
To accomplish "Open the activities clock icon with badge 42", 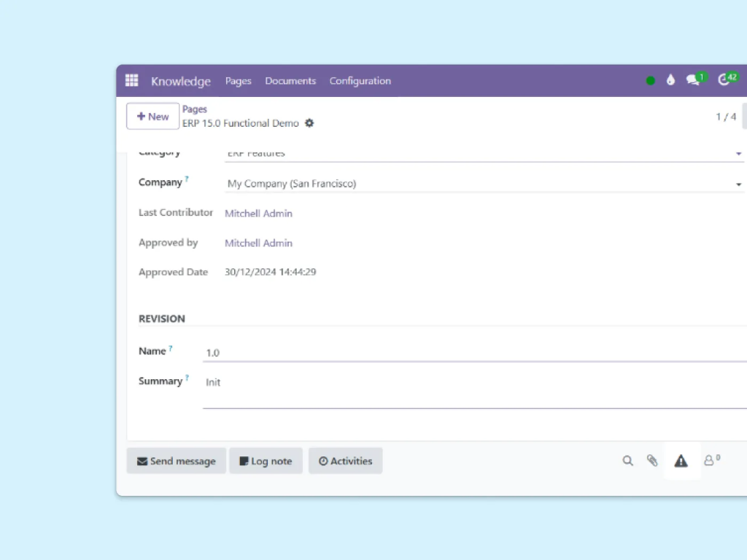I will coord(724,80).
